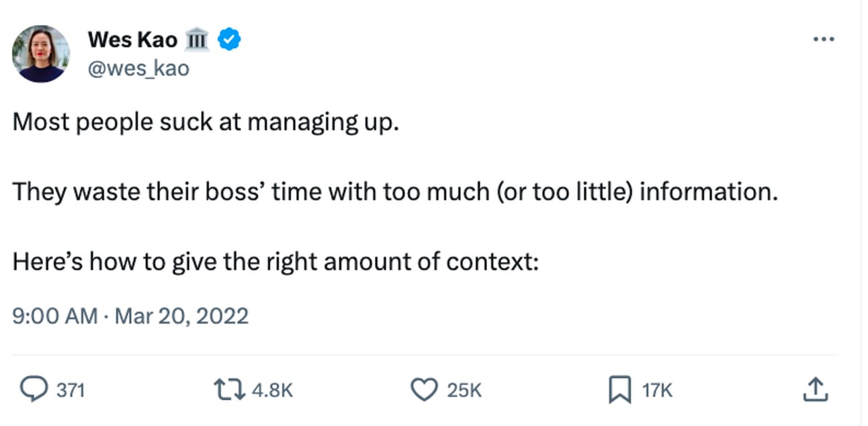Open the three-dot more options menu
Screen dimensions: 868x426
click(x=823, y=40)
